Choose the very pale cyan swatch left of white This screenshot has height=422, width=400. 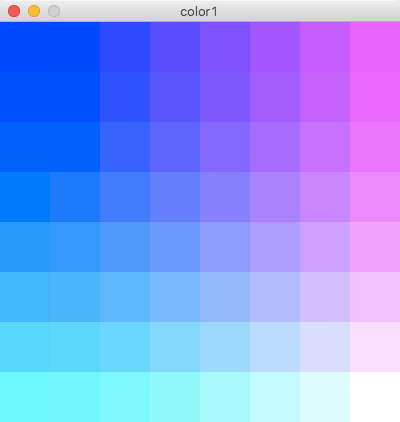(x=325, y=397)
